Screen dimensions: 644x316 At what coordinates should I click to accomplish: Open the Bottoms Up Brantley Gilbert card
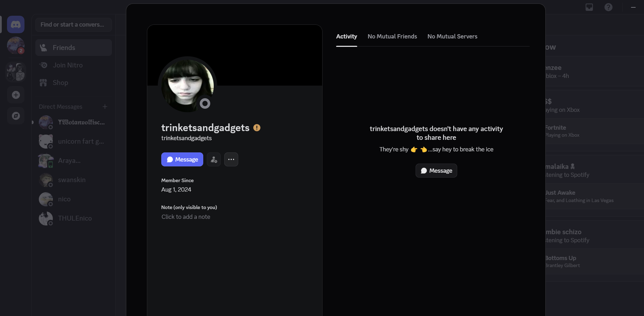tap(594, 261)
